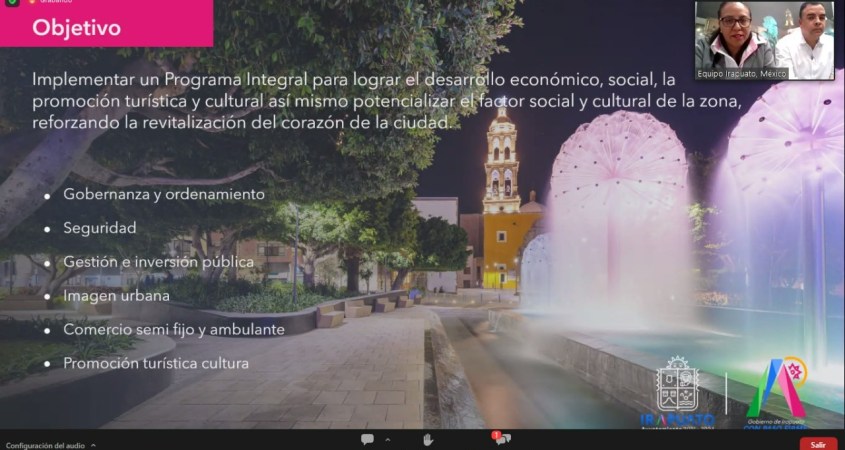Click the green encryption shield icon
The height and width of the screenshot is (450, 845).
tap(13, 3)
